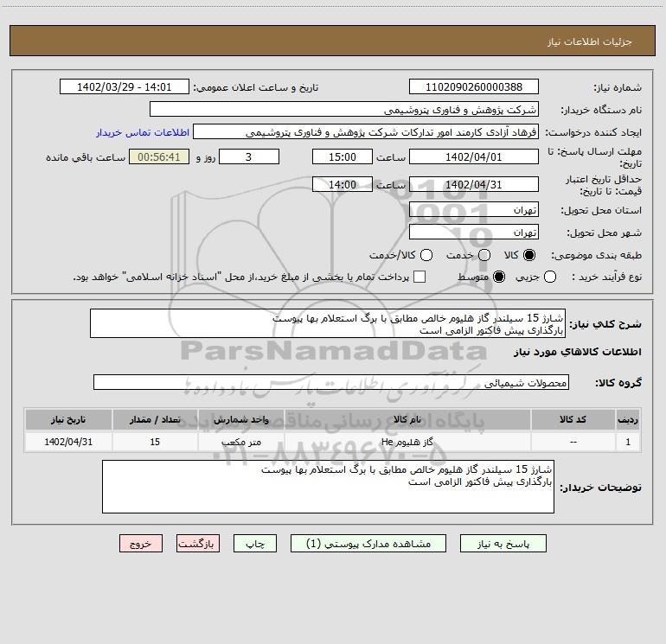Image resolution: width=666 pixels, height=644 pixels.
Task: Click the announcement date field 1402/03/29 - 14:01
Action: point(124,86)
